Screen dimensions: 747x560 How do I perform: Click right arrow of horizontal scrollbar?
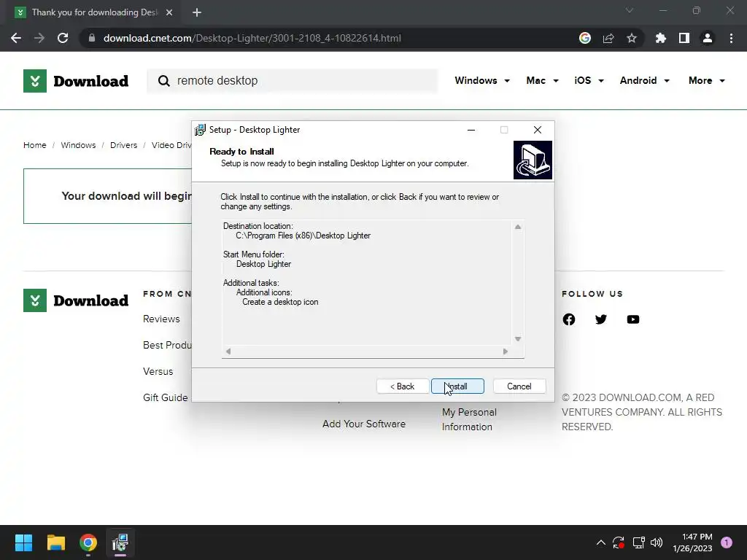(506, 351)
